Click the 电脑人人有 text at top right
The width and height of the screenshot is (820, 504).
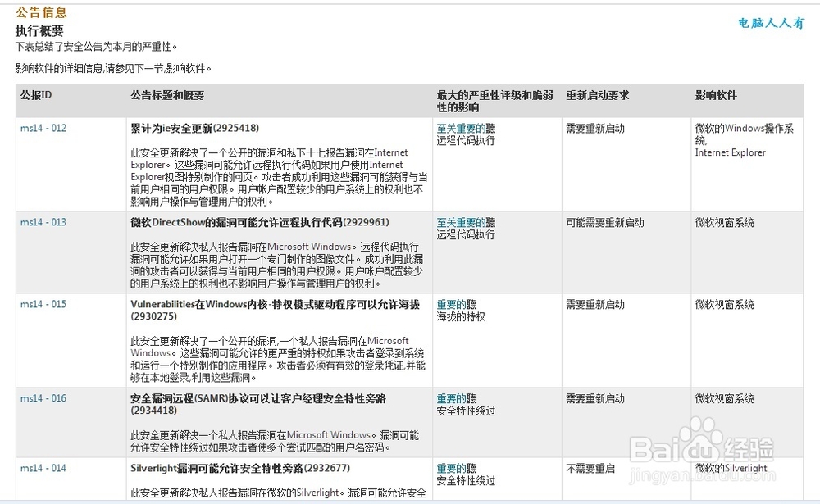(x=772, y=23)
